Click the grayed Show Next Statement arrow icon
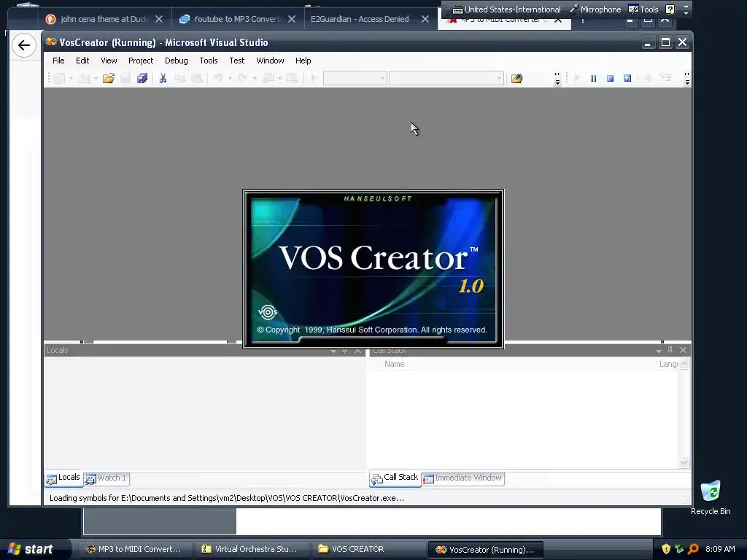 click(648, 78)
